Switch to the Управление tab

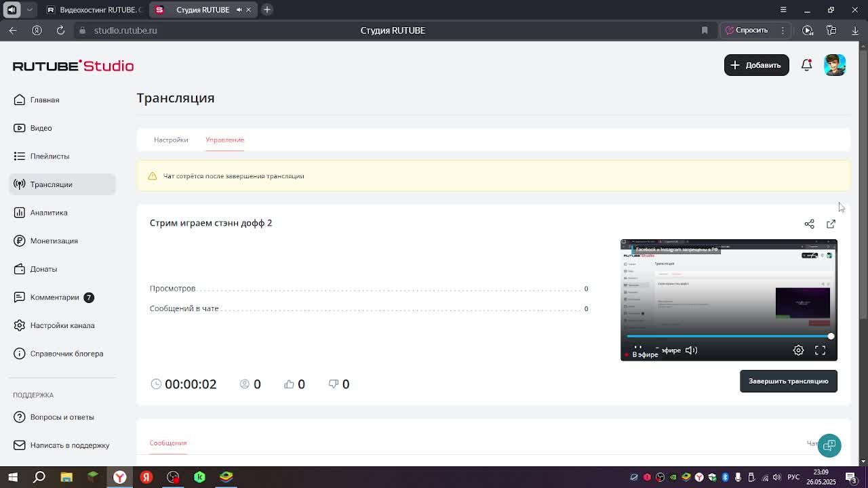224,140
